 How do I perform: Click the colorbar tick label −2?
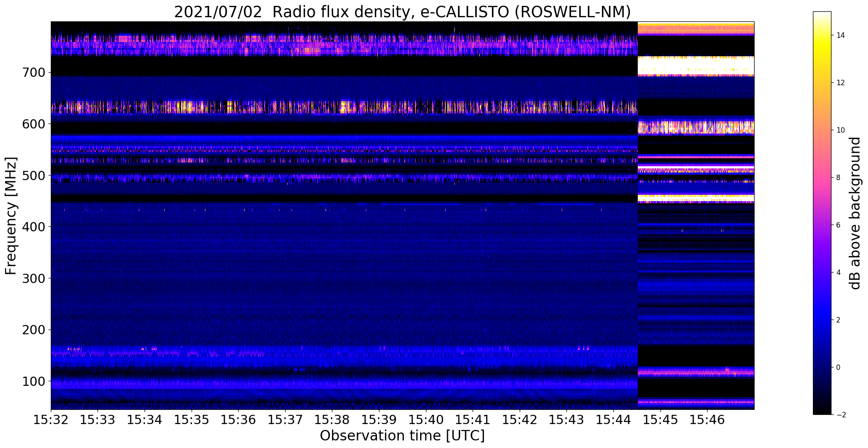tap(841, 415)
